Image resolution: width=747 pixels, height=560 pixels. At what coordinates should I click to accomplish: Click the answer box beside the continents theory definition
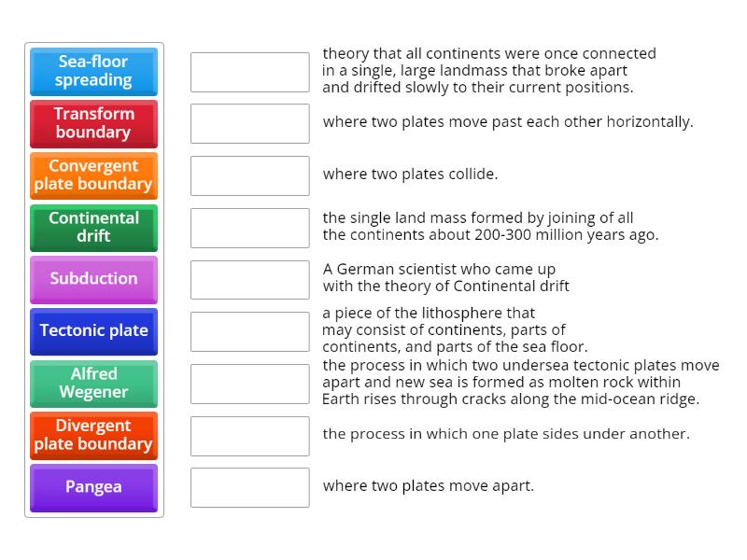coord(249,72)
